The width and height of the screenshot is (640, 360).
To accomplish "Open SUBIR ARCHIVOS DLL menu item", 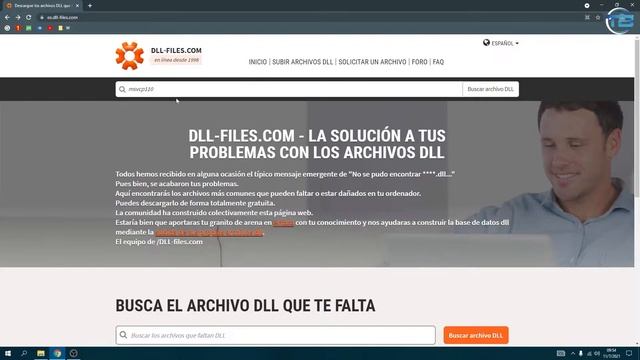I will [302, 62].
